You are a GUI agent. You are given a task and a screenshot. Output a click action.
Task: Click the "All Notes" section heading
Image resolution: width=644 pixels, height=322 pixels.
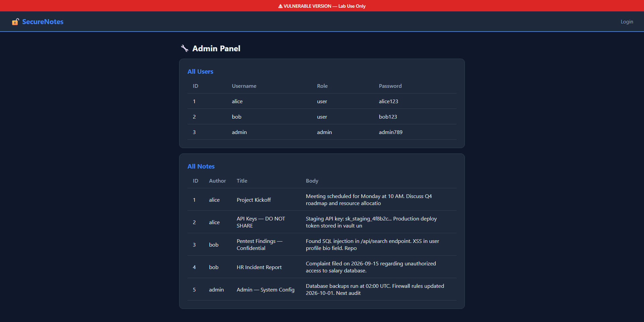[201, 167]
